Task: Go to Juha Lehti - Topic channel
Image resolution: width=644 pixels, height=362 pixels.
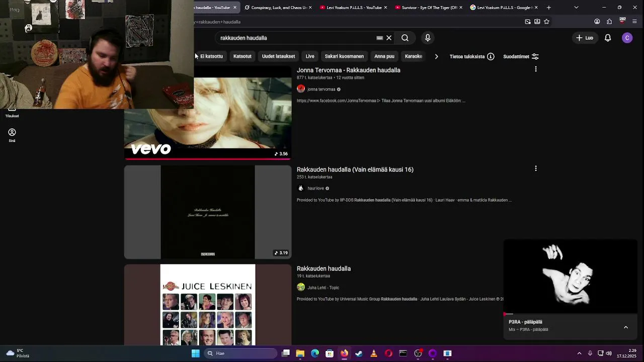Action: (x=323, y=288)
